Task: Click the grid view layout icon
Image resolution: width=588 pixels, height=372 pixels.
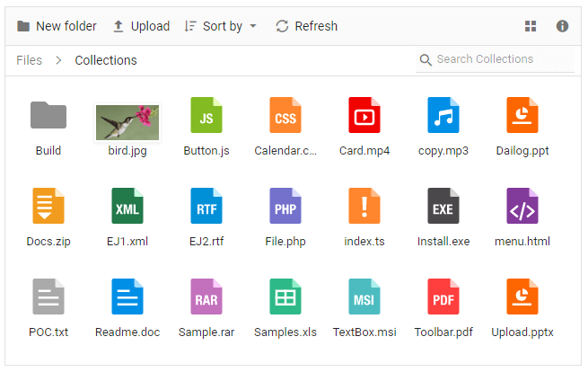Action: (531, 26)
